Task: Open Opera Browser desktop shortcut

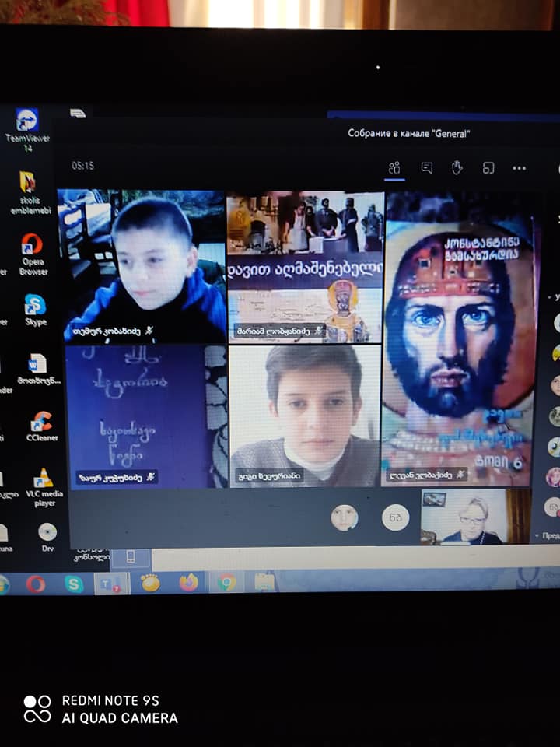Action: (x=33, y=254)
